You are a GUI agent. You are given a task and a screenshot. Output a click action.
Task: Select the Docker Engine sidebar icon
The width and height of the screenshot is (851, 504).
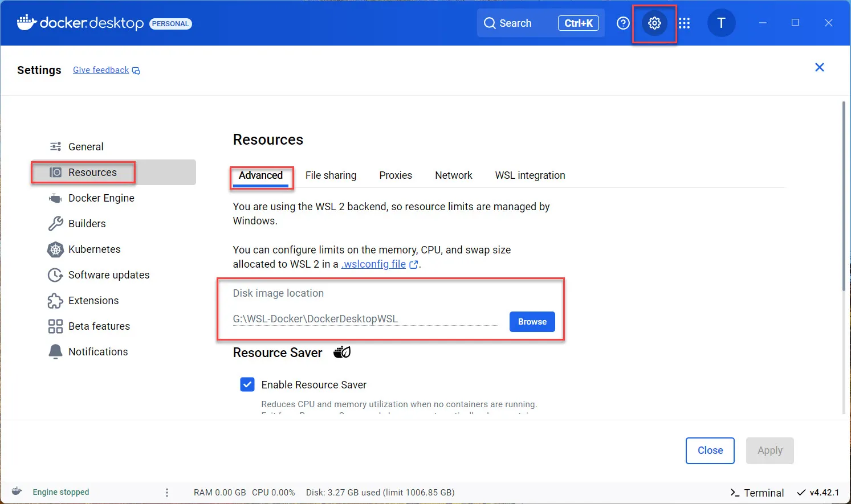click(55, 198)
